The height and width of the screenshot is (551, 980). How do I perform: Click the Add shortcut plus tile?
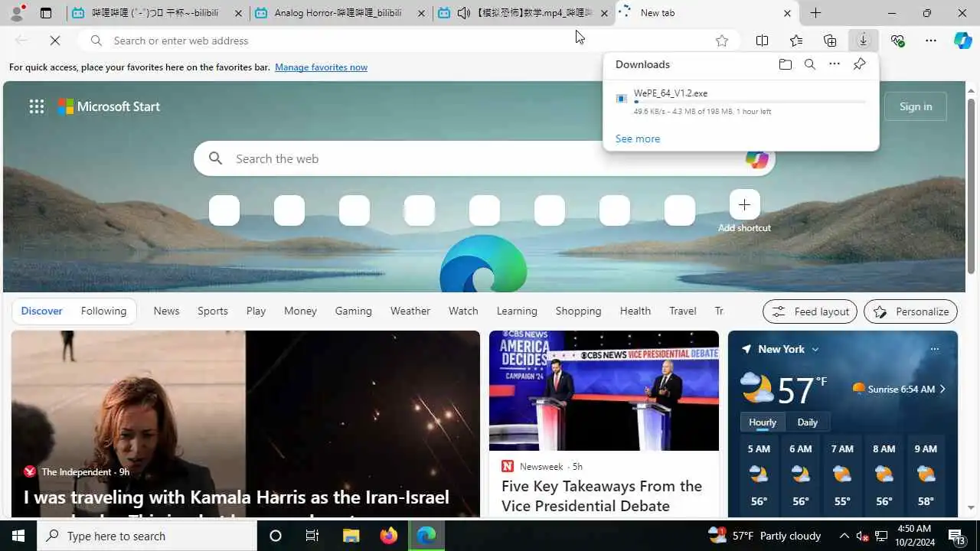(744, 205)
